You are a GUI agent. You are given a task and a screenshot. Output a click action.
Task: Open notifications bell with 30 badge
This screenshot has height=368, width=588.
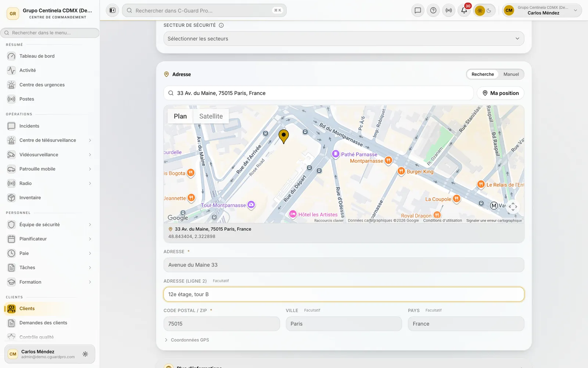click(464, 10)
